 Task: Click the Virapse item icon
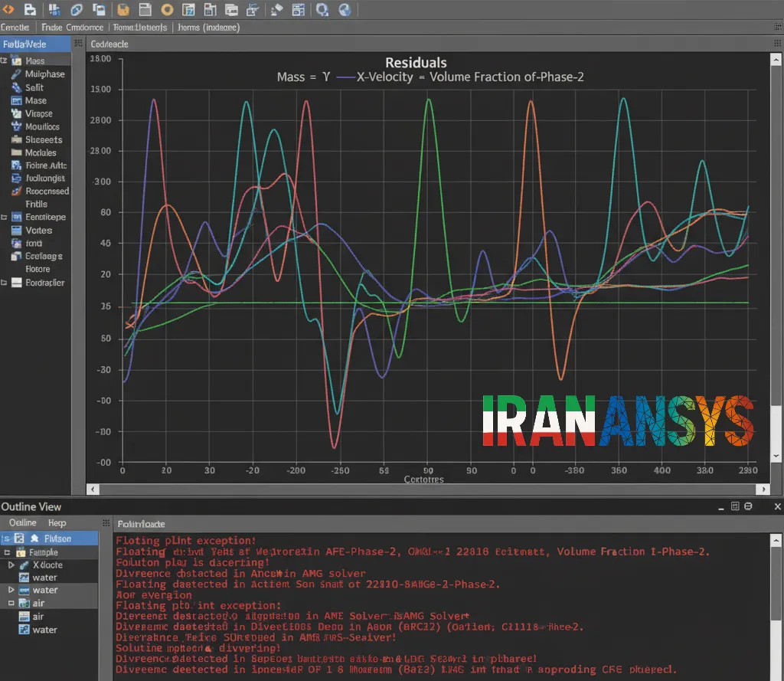point(17,113)
